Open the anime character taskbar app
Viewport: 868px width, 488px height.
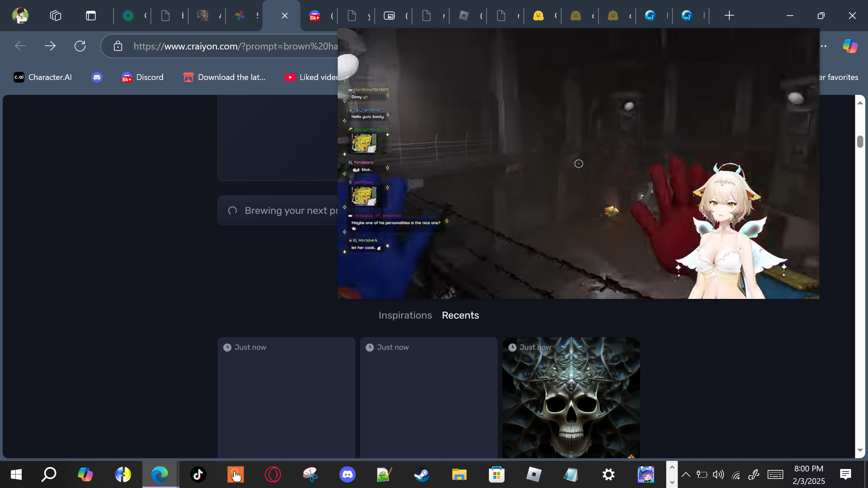(646, 474)
